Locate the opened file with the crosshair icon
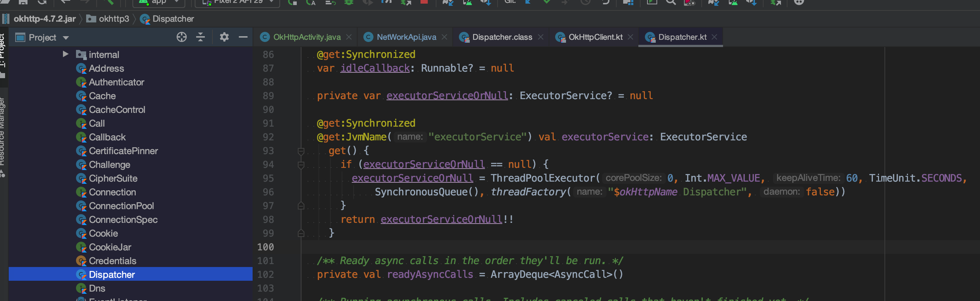 [181, 37]
